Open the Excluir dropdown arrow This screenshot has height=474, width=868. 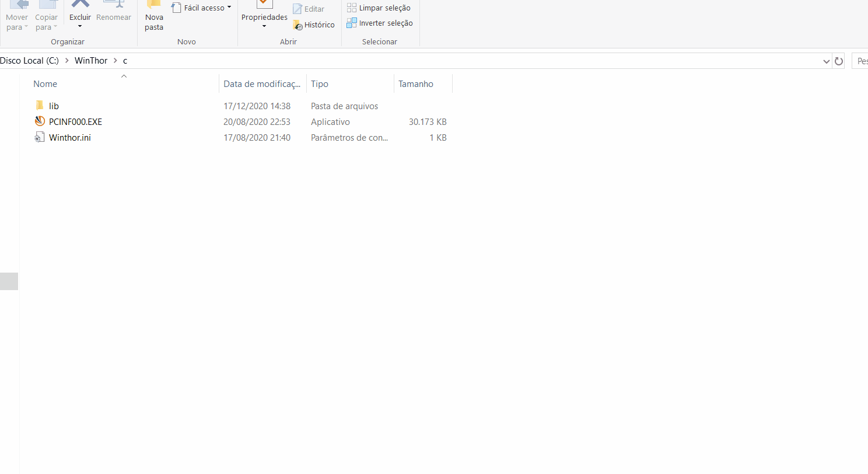80,26
